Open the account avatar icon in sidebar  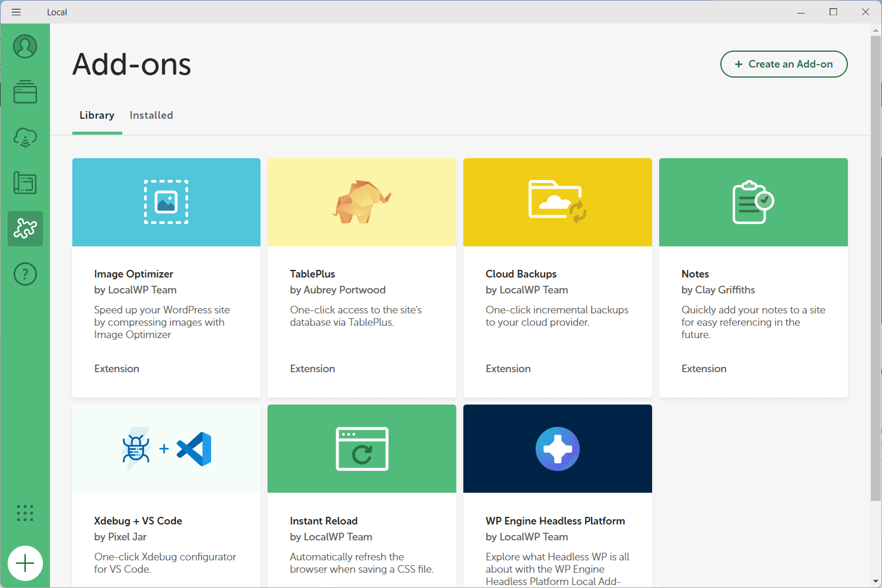click(x=25, y=46)
